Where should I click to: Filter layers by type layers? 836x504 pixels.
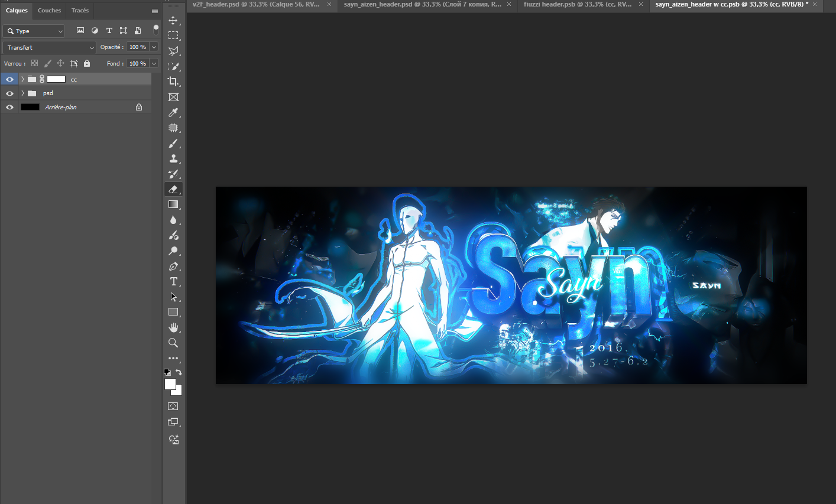[109, 31]
